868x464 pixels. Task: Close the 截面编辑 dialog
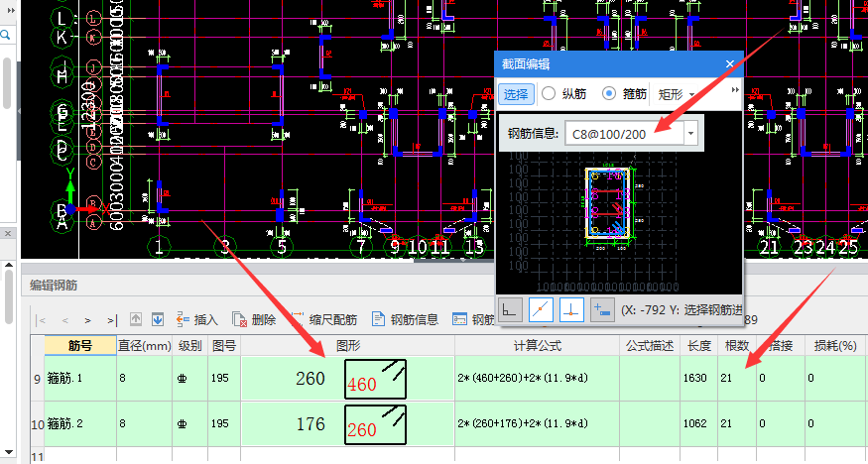[729, 64]
